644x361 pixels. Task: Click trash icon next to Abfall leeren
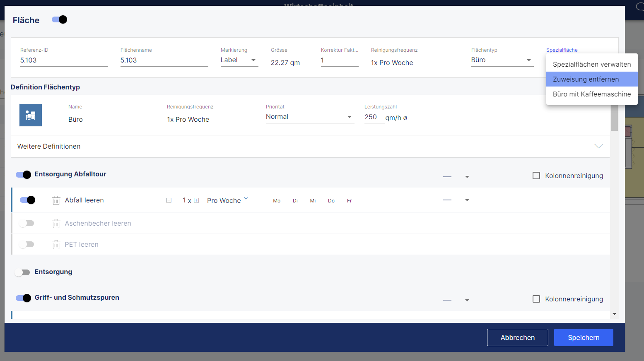click(x=56, y=200)
